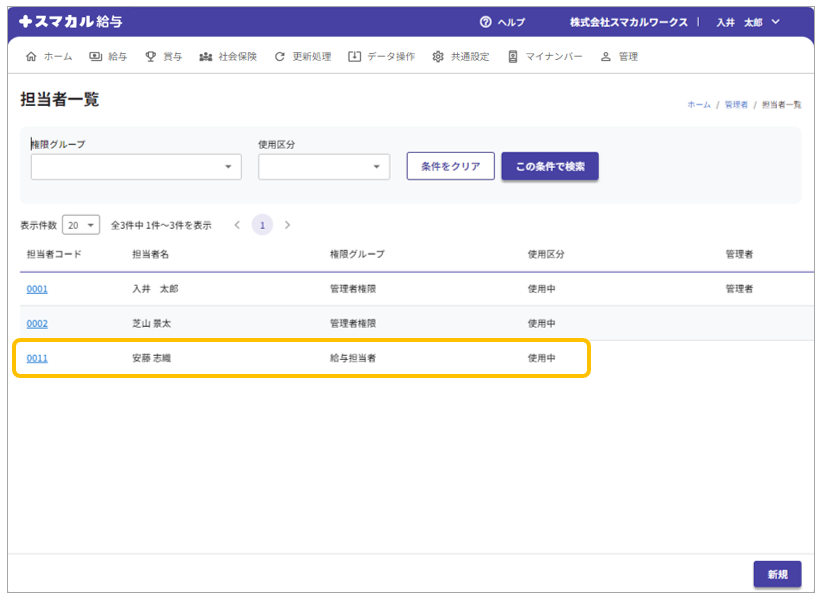The width and height of the screenshot is (823, 605).
Task: Click the 給与 salary icon
Action: (95, 57)
